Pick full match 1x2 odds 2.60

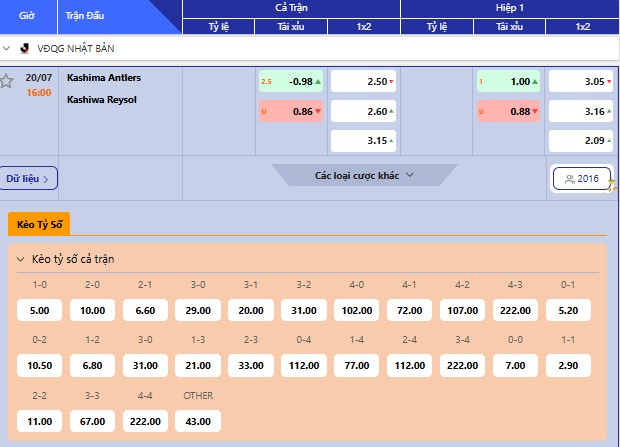click(363, 112)
